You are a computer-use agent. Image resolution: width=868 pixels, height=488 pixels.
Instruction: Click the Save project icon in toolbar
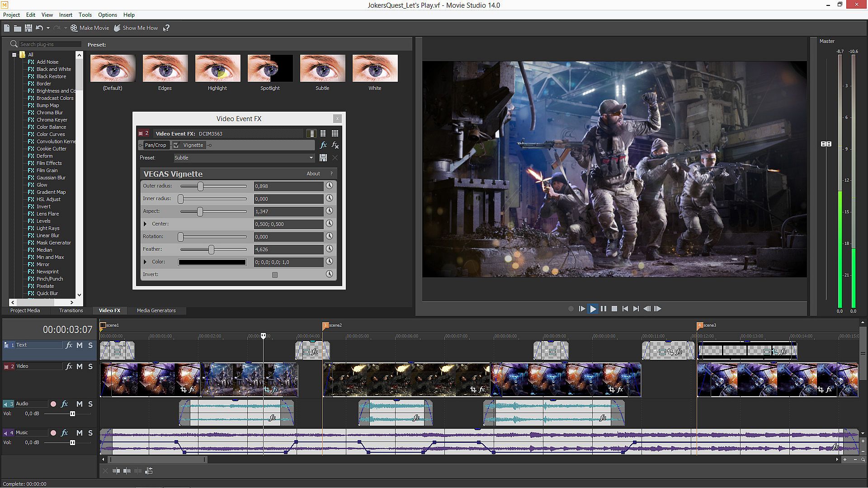pos(28,28)
